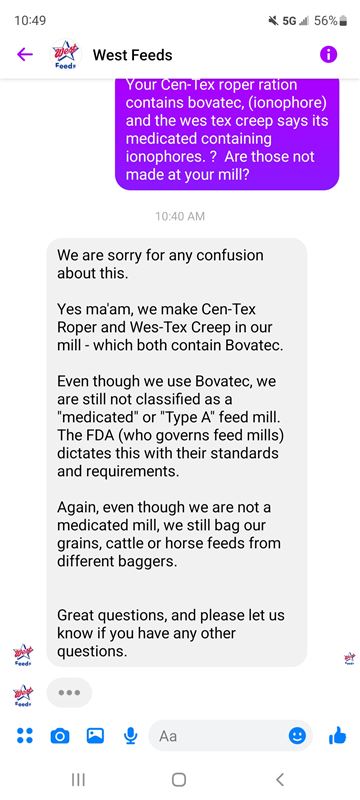This screenshot has width=360, height=800.
Task: Tap West Feeds avatar beside reply message
Action: (24, 655)
